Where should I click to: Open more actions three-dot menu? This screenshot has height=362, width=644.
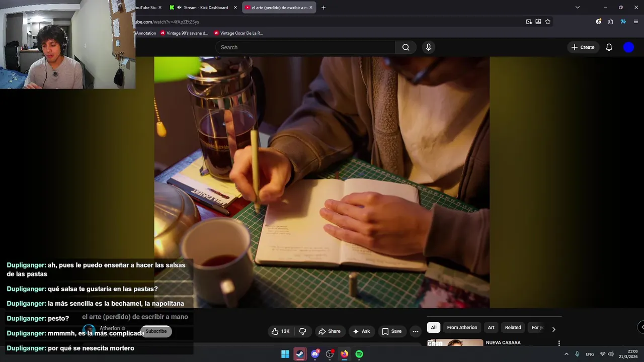pyautogui.click(x=415, y=331)
